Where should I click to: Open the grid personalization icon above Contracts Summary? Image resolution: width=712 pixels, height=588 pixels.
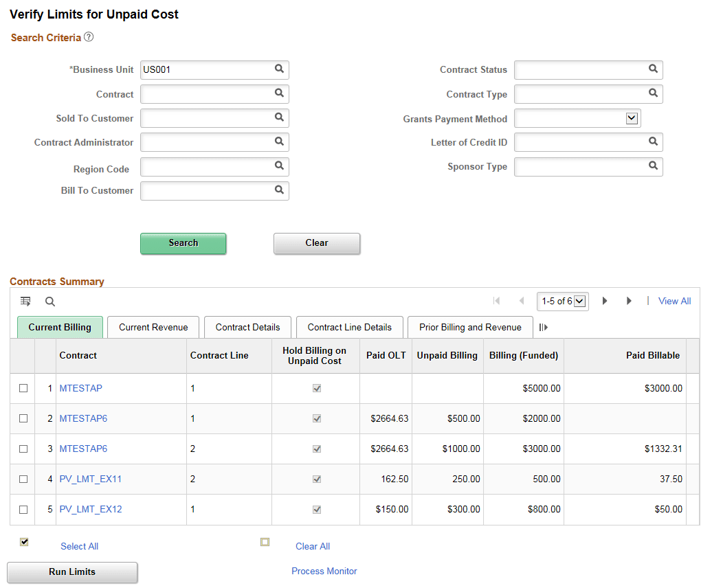[25, 301]
